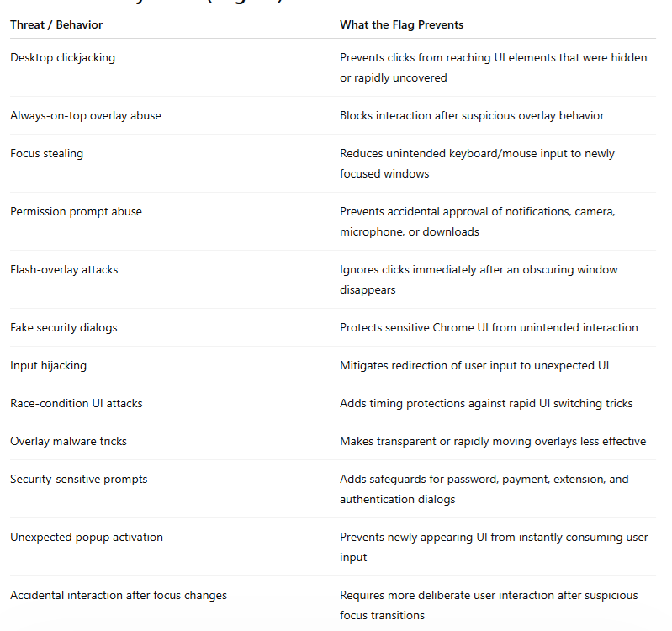Click the 'Race-condition UI attacks' row label
Viewport: 672px width, 631px height.
point(77,403)
